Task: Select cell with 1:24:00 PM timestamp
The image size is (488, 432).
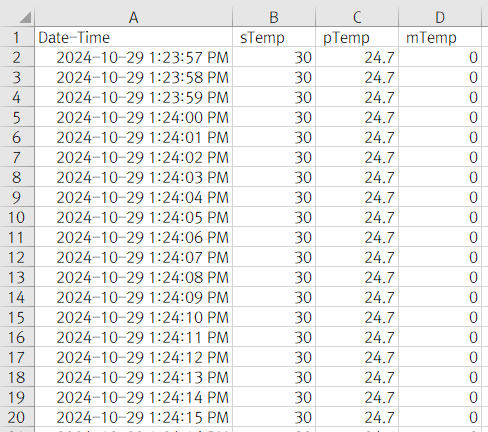Action: (x=133, y=117)
